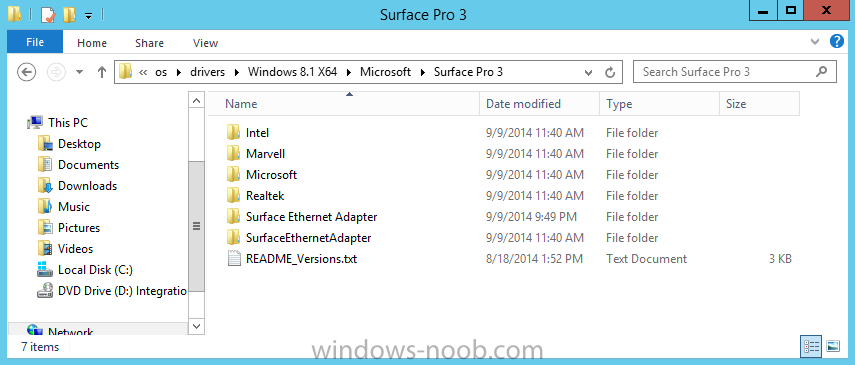This screenshot has height=365, width=855.
Task: Open the Customize Quick Access Toolbar dropdown
Action: click(x=88, y=15)
